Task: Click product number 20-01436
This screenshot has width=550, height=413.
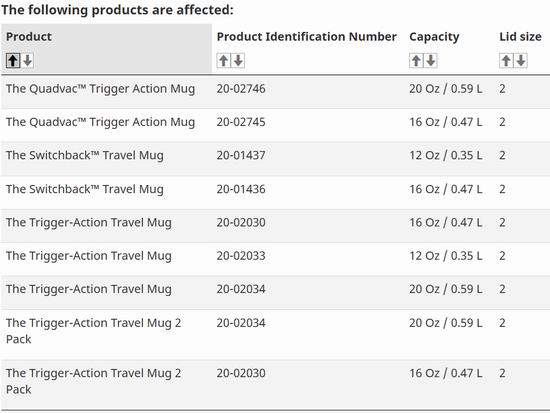Action: [x=241, y=189]
